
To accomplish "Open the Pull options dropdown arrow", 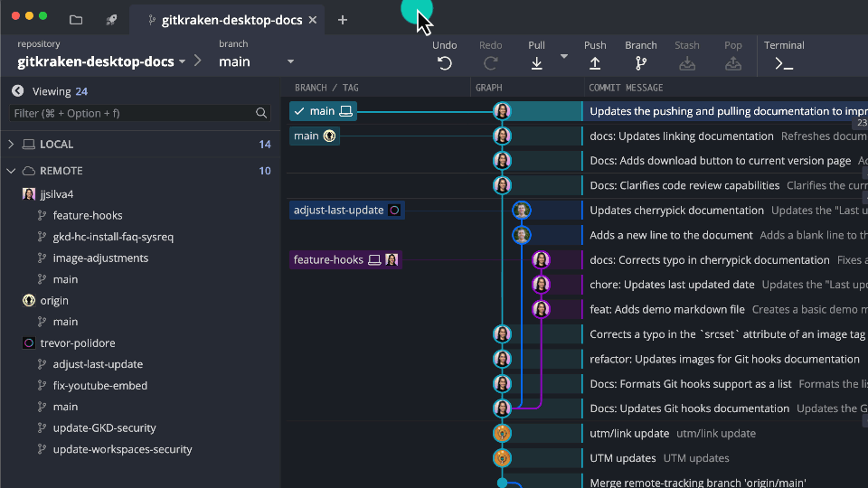I will [x=564, y=56].
